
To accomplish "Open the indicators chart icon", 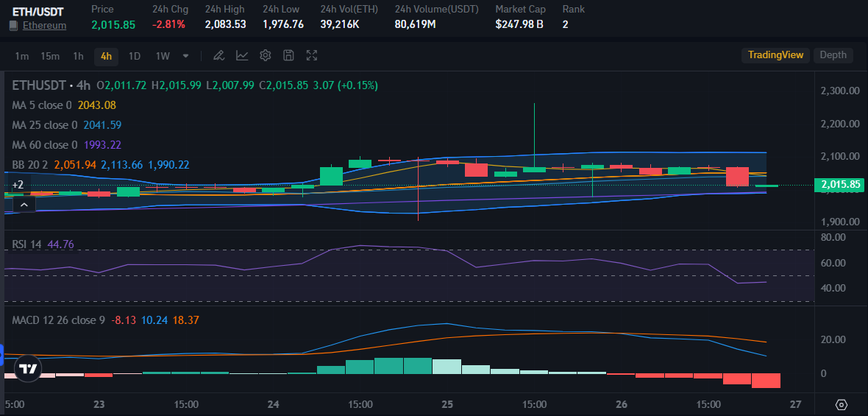I will point(242,55).
